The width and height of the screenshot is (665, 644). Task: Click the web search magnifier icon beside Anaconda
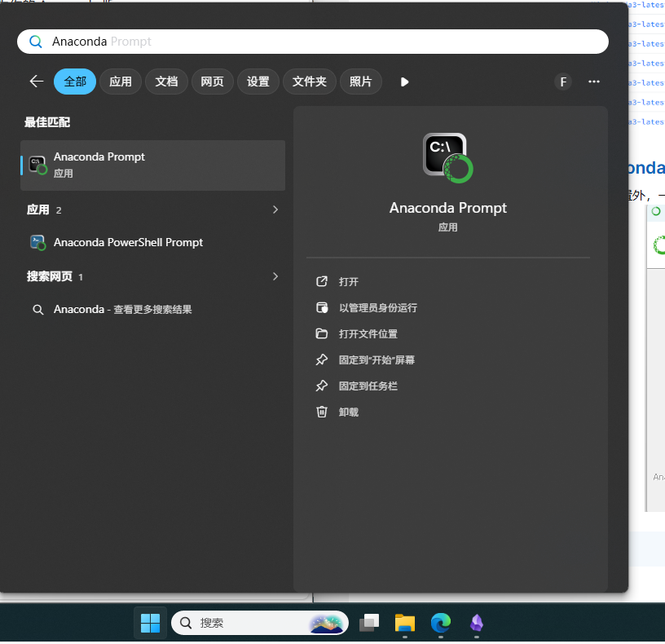37,310
